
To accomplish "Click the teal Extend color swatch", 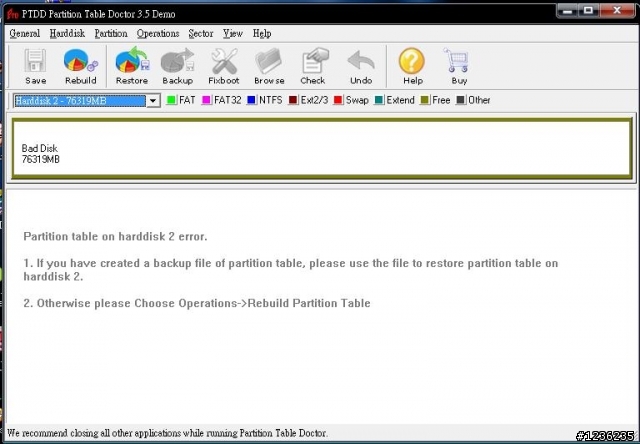I will coord(379,100).
